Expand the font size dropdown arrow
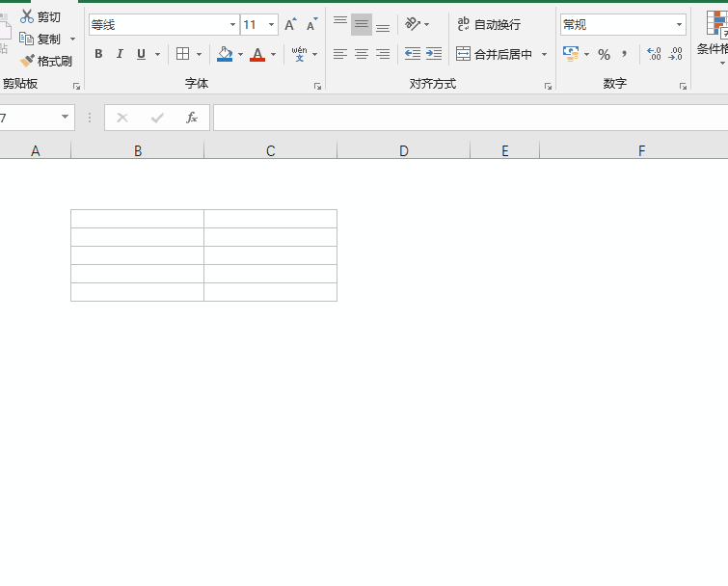The width and height of the screenshot is (728, 586). tap(272, 25)
